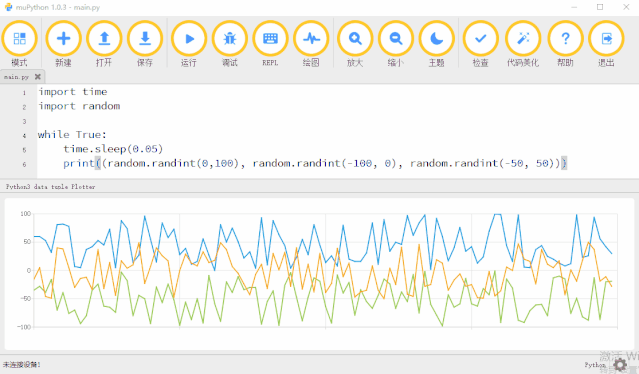This screenshot has height=374, width=639.
Task: Click the time.sleep(0.05) line
Action: [x=113, y=149]
